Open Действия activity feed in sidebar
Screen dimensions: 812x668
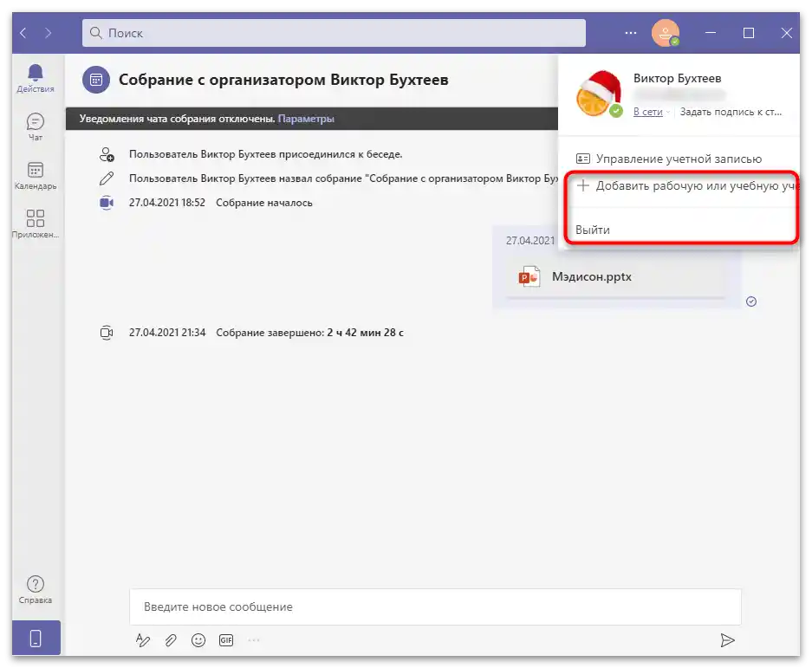click(36, 79)
